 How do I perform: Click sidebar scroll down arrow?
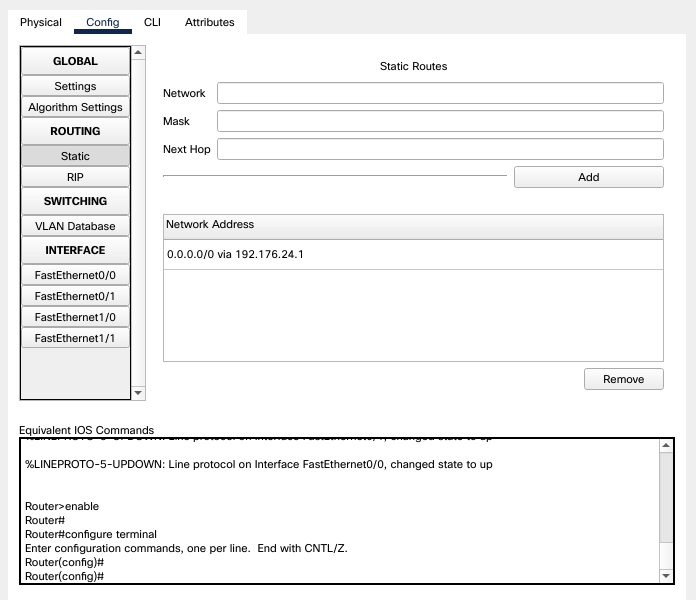(x=138, y=393)
